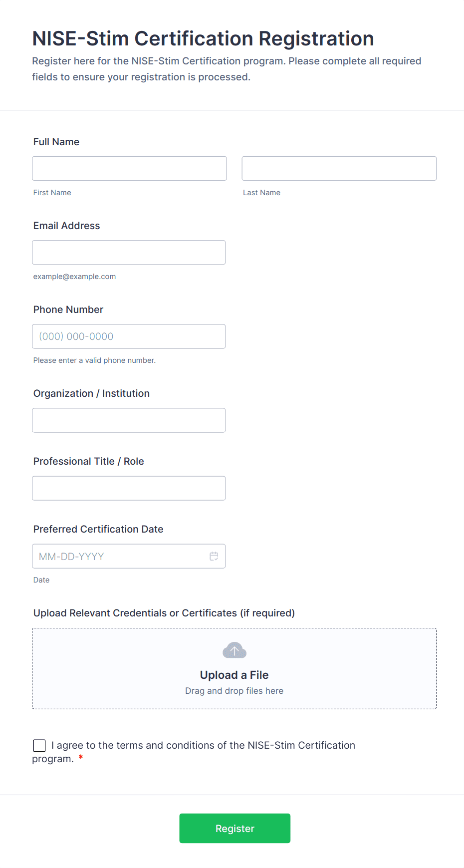464x868 pixels.
Task: Click the "Organization / Institution" label
Action: tap(91, 393)
